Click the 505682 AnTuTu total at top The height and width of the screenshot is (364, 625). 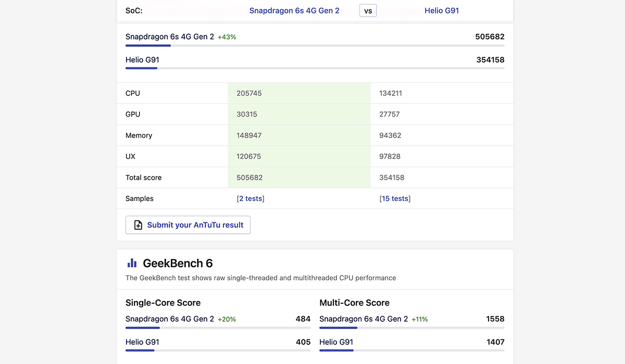point(490,36)
